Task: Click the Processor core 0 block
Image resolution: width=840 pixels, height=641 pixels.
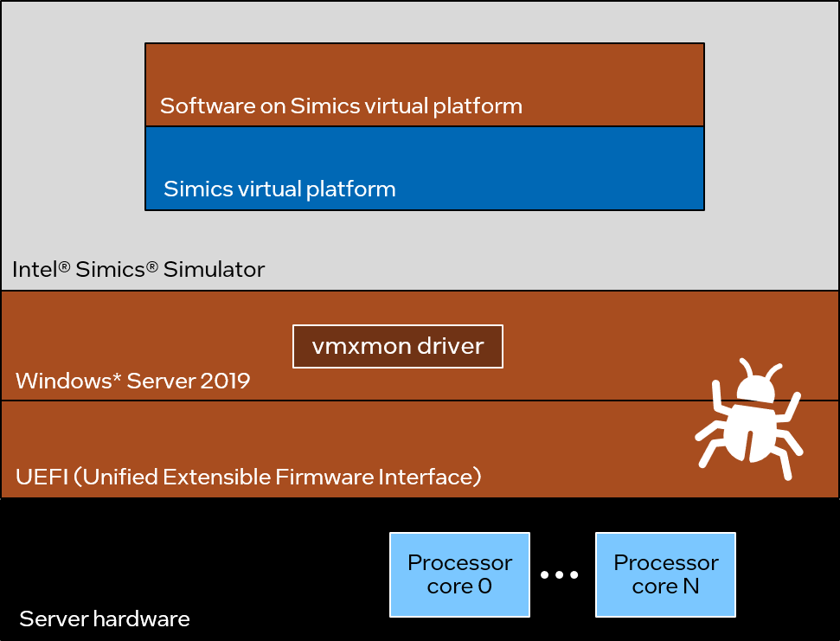Action: tap(459, 574)
